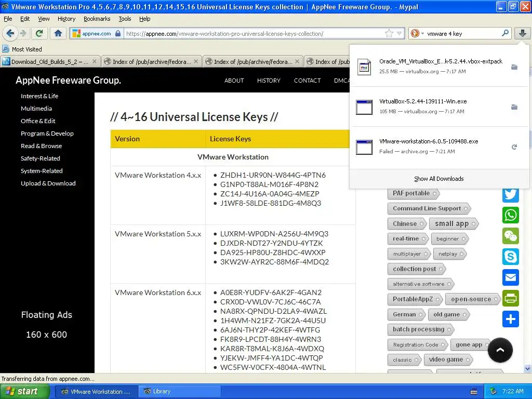Viewport: 532px width, 399px height.
Task: Open containing folder for VirtualBox-5.2.44 exe
Action: (514, 107)
